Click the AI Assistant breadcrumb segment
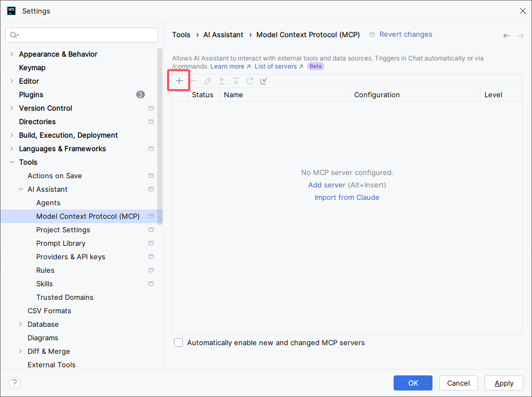 [x=223, y=35]
